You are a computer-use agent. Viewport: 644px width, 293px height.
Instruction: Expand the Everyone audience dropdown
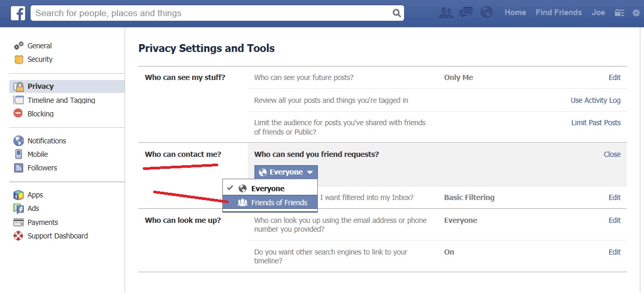point(286,172)
